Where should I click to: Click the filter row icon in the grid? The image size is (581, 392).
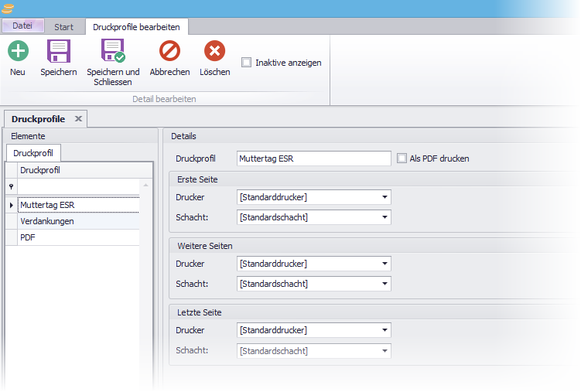[x=11, y=186]
